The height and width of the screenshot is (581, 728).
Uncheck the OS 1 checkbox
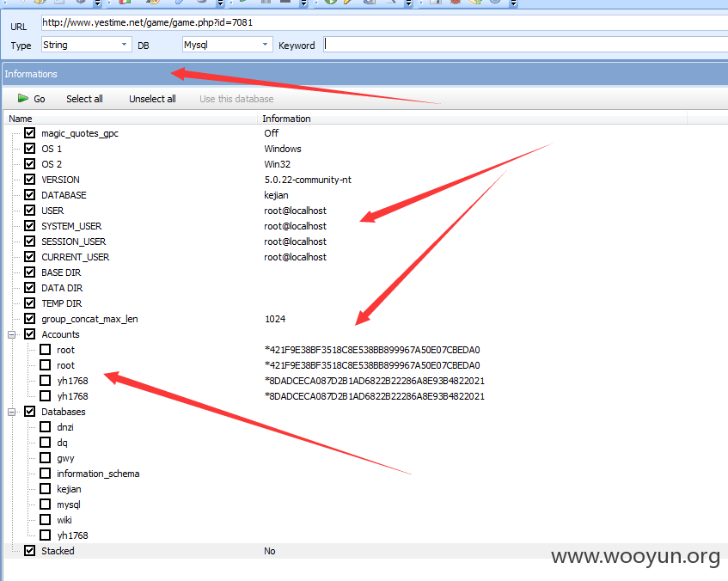[30, 148]
